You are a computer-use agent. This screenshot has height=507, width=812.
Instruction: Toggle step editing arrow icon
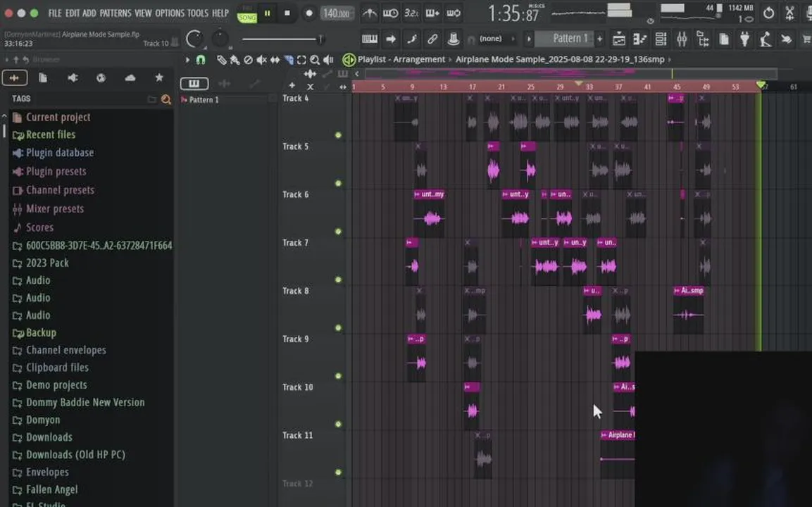[390, 39]
